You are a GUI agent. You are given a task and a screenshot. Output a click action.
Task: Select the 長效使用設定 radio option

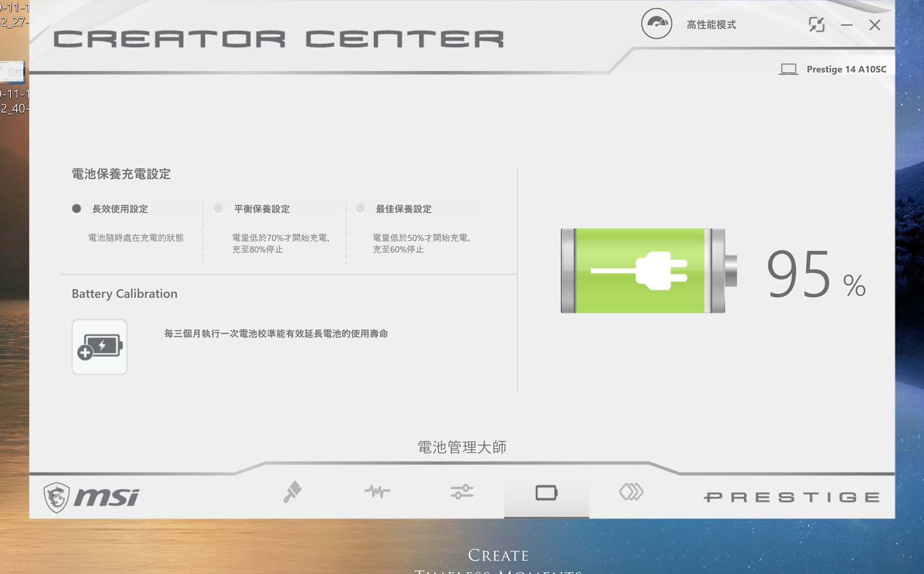coord(77,208)
